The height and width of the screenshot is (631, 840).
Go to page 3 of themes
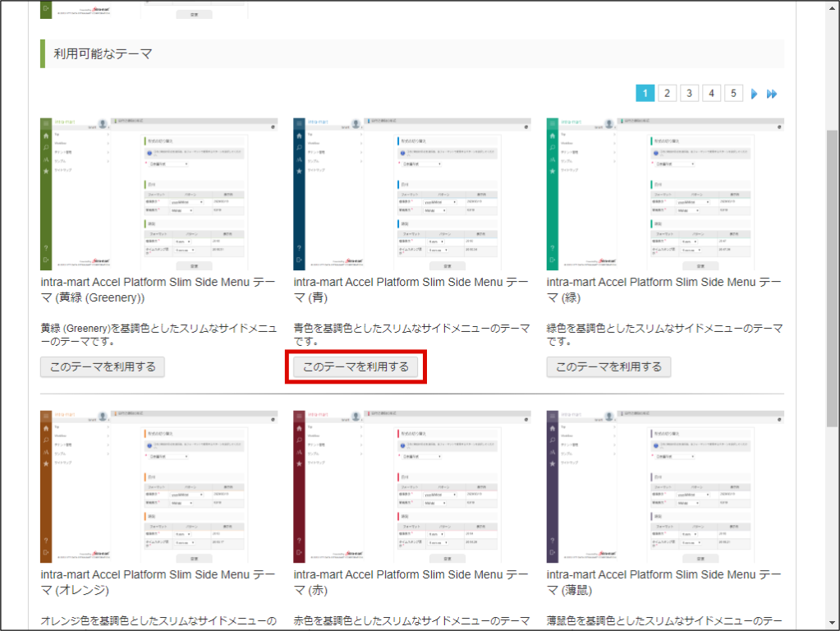pyautogui.click(x=690, y=94)
